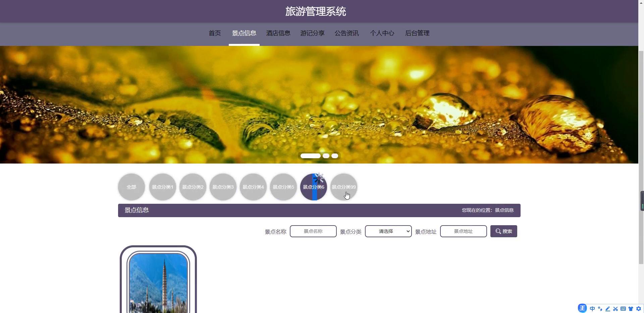
Task: Focus the 景点地址 input field
Action: pyautogui.click(x=463, y=231)
